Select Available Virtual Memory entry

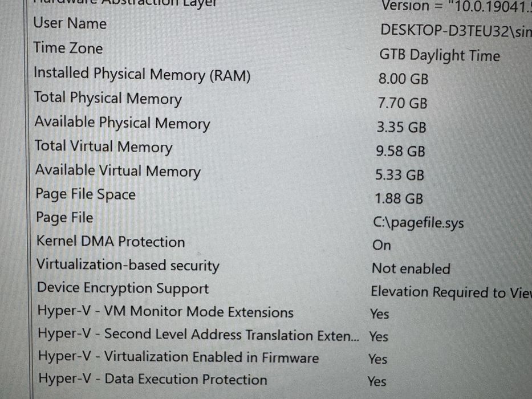[x=117, y=170]
